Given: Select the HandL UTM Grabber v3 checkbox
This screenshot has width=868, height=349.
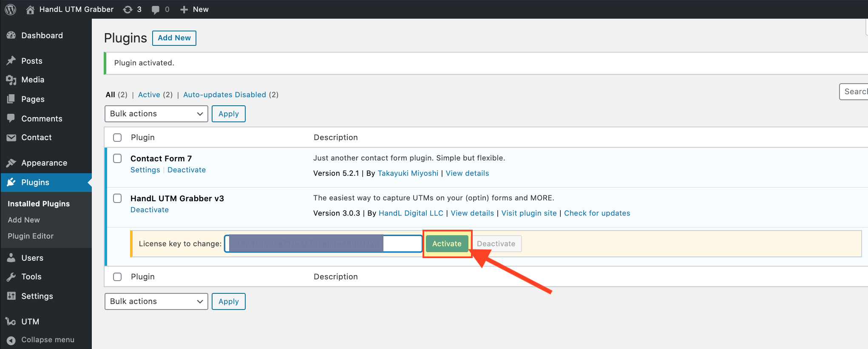Looking at the screenshot, I should point(117,199).
